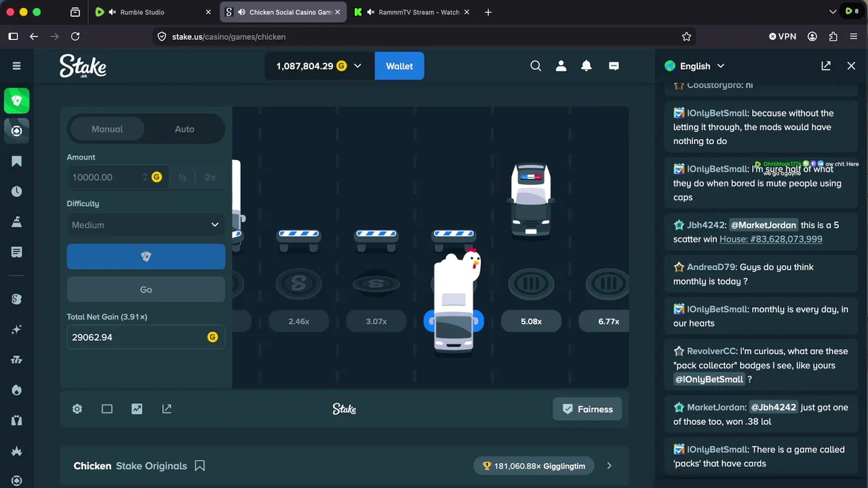Viewport: 868px width, 488px height.
Task: Open the browser sidebar panel toggle
Action: click(x=13, y=37)
